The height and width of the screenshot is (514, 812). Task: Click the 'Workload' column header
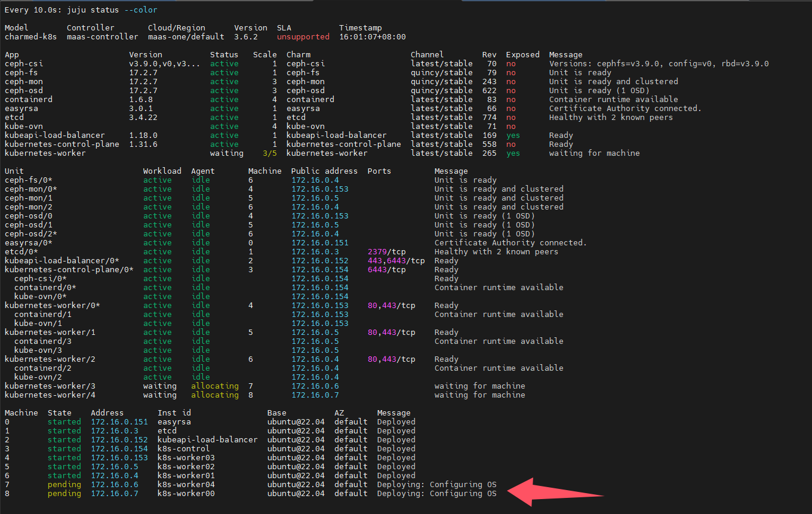(x=162, y=171)
